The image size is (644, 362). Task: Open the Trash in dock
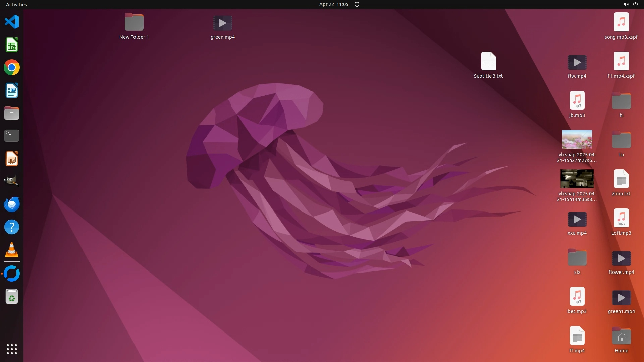(12, 297)
